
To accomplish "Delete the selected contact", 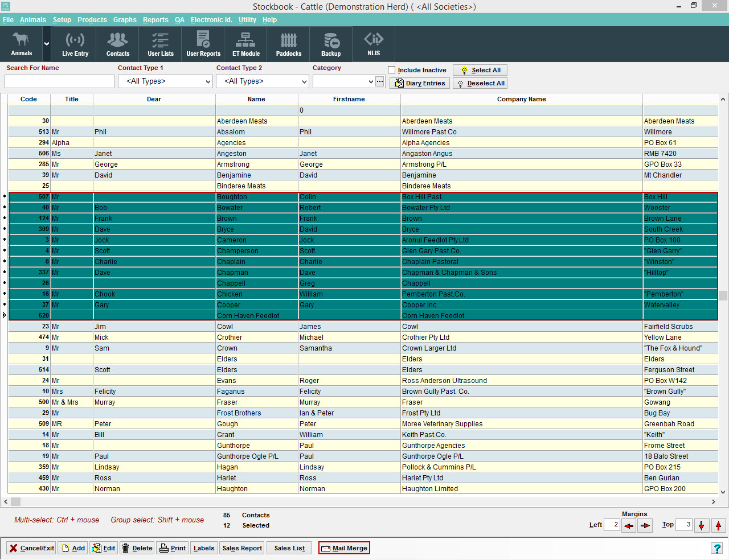I will tap(137, 548).
